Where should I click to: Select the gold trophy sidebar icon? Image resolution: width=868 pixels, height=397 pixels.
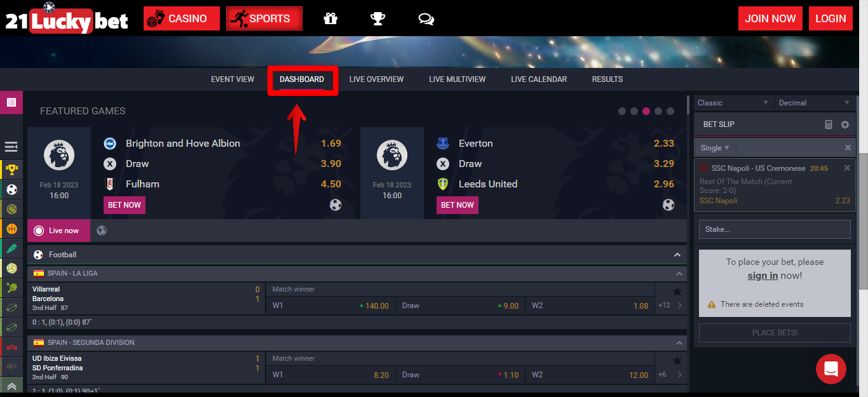pos(11,170)
